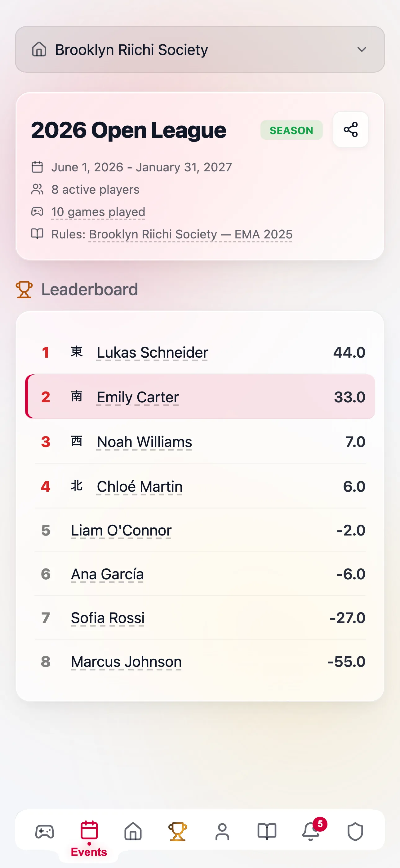
Task: View Chloé Martin's player page
Action: [140, 486]
